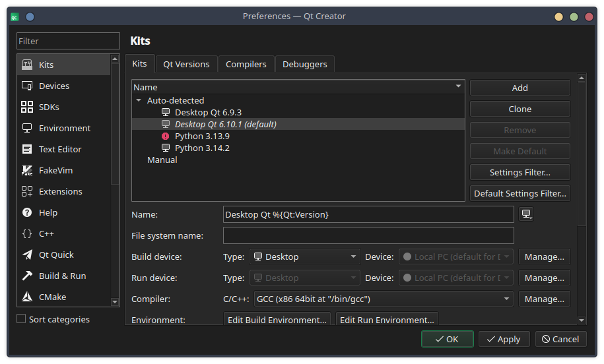This screenshot has width=604, height=364.
Task: Switch to the Qt Versions tab
Action: [x=186, y=64]
